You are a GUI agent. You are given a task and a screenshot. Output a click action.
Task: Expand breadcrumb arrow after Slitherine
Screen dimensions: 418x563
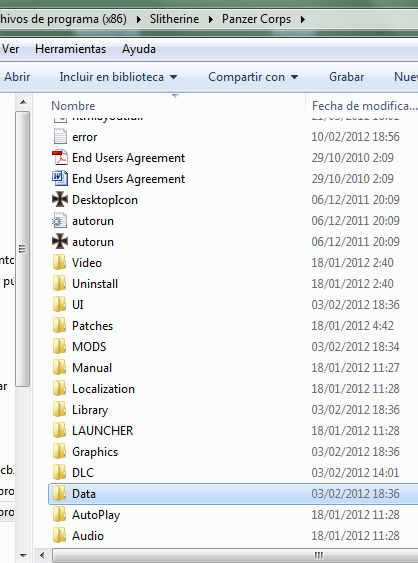210,19
